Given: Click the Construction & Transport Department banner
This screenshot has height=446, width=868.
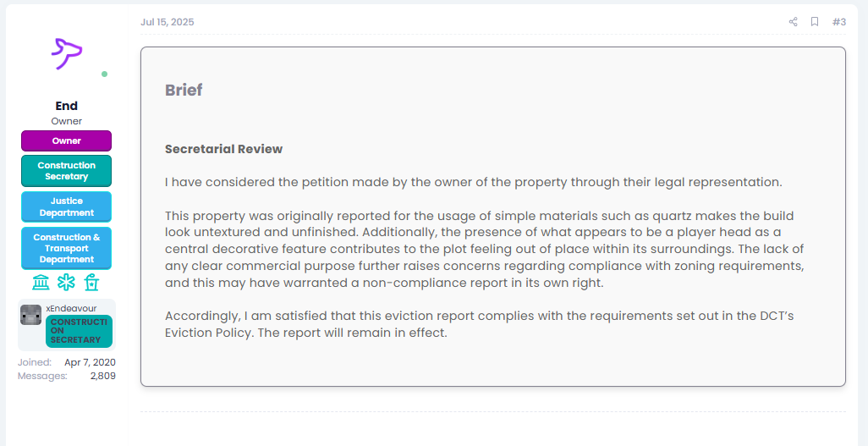Looking at the screenshot, I should 67,248.
